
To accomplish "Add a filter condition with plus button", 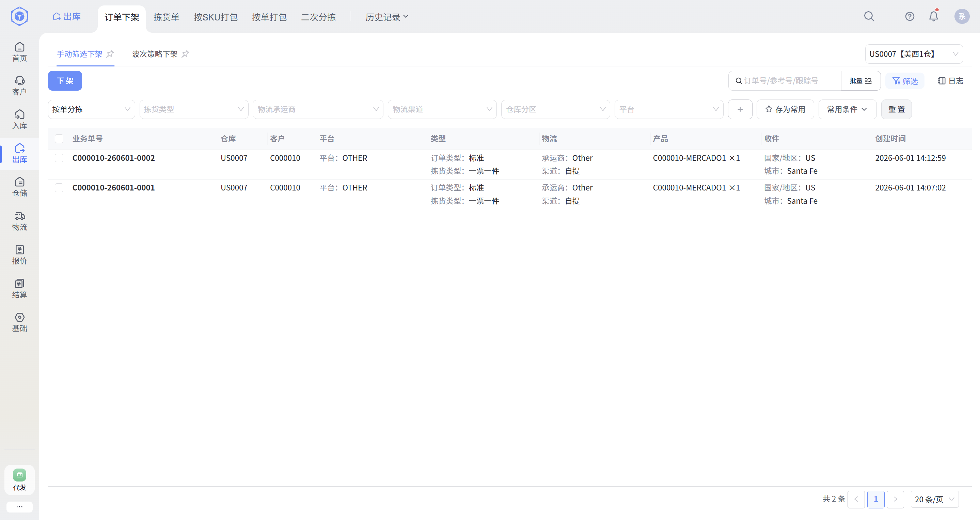I will (x=740, y=109).
